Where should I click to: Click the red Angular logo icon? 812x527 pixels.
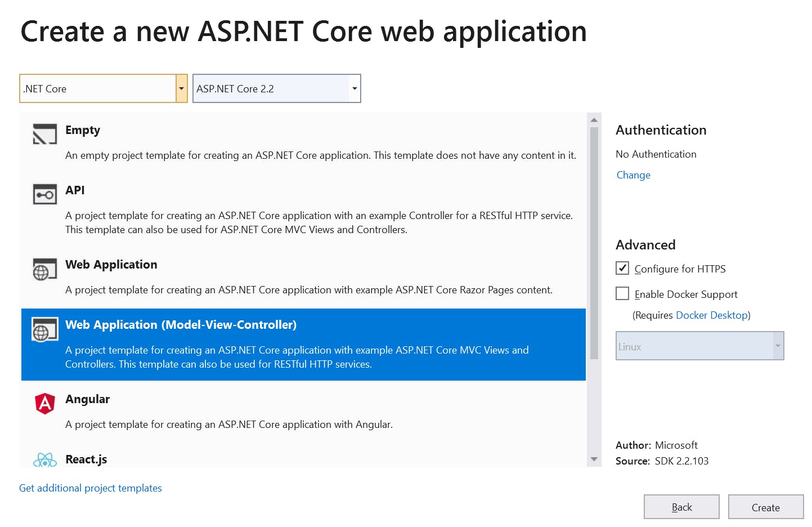(x=44, y=403)
